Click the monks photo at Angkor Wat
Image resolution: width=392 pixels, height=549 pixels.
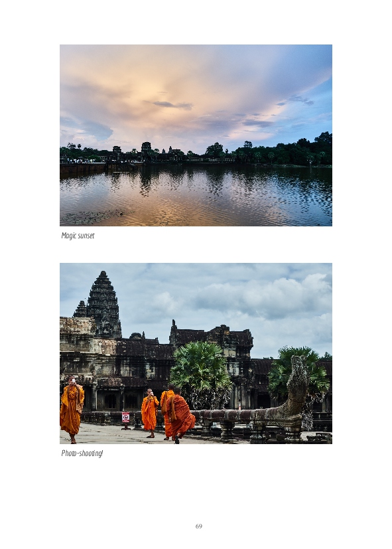(196, 353)
